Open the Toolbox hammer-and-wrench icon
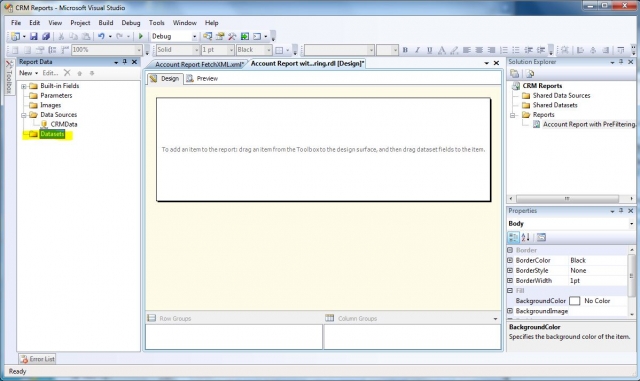Image resolution: width=640 pixels, height=381 pixels. point(232,36)
